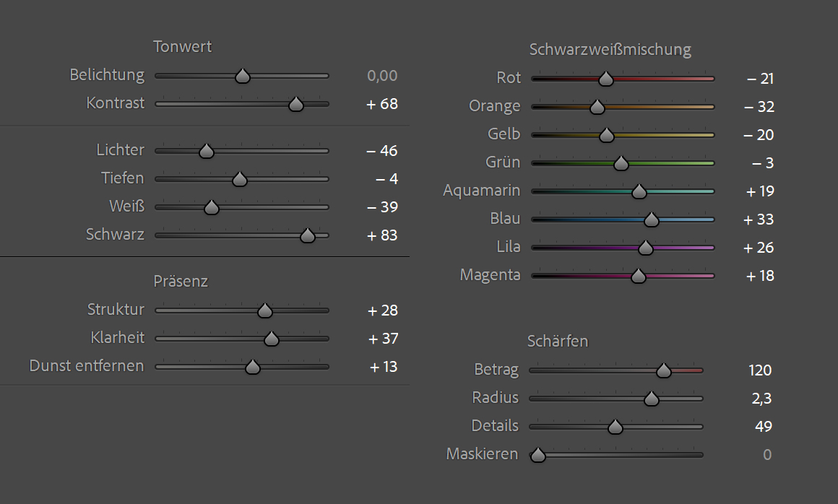Click the Kontrast slider handle
This screenshot has width=838, height=504.
pos(296,104)
